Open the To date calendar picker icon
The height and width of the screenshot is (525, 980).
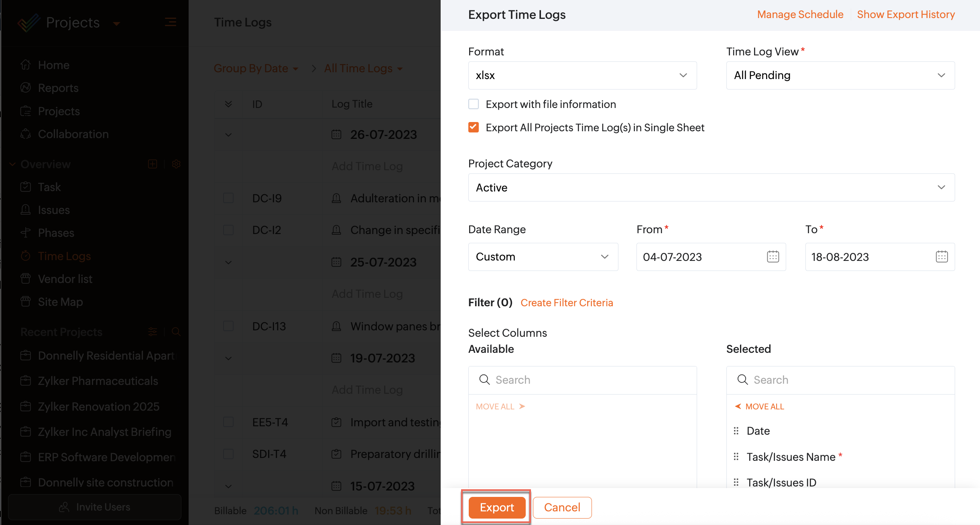pos(941,256)
